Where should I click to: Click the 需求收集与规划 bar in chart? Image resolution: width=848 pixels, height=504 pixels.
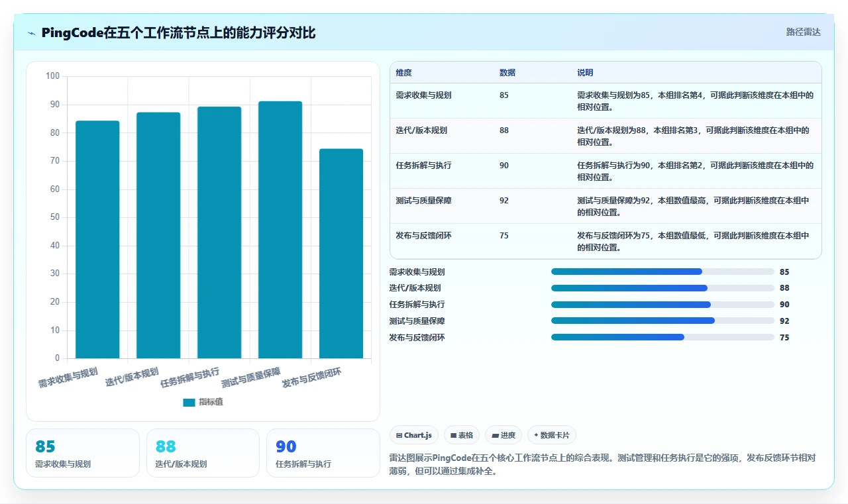click(x=97, y=240)
